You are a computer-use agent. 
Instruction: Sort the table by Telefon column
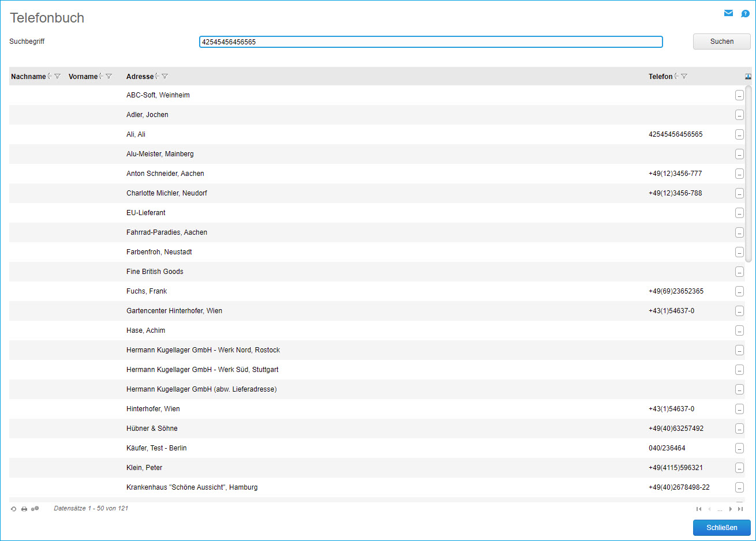676,76
